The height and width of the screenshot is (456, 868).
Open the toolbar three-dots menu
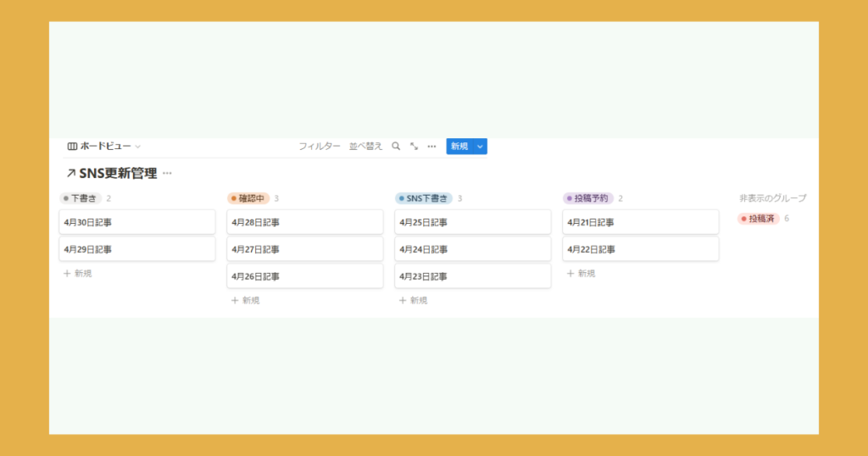(x=431, y=147)
